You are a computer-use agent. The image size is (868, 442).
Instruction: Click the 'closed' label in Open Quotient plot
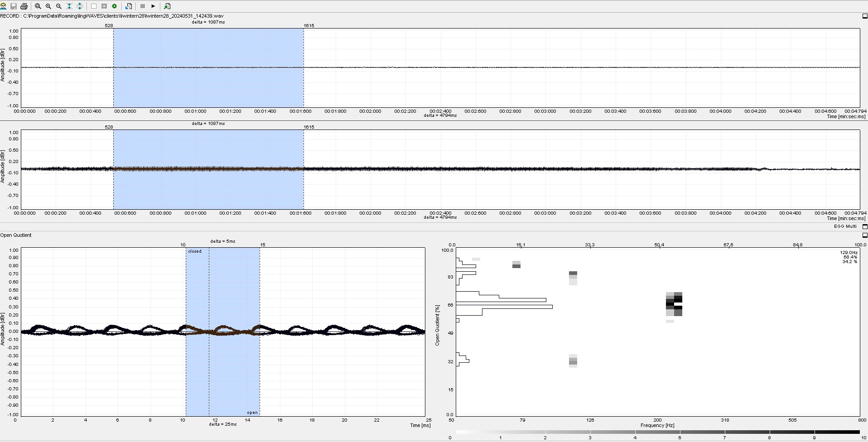pyautogui.click(x=195, y=251)
